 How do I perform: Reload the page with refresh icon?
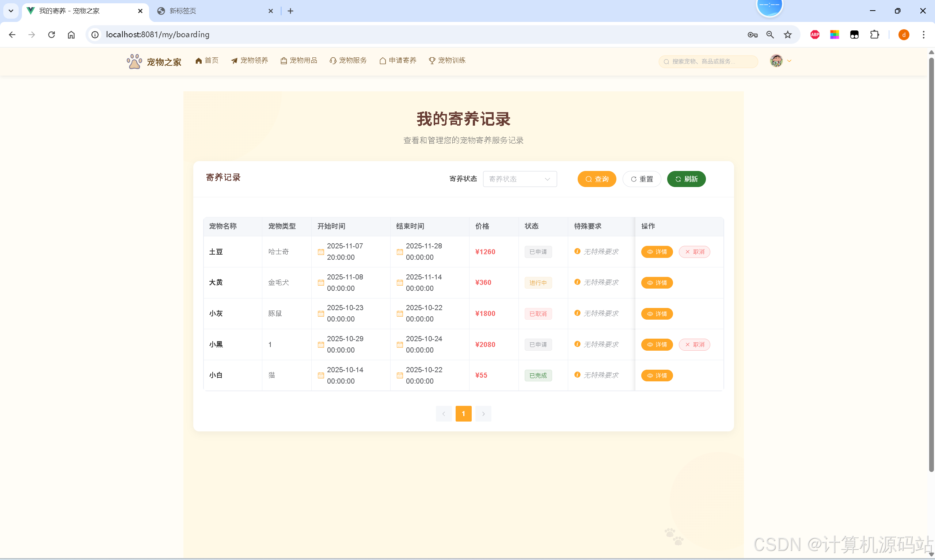[x=52, y=35]
